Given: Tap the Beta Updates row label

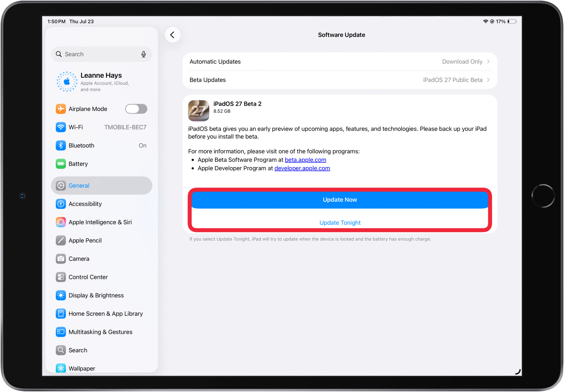Looking at the screenshot, I should (x=208, y=80).
